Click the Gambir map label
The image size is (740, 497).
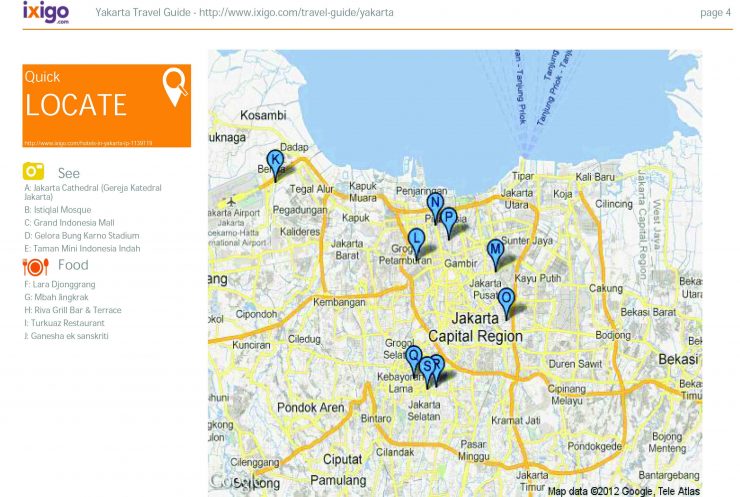coord(461,263)
